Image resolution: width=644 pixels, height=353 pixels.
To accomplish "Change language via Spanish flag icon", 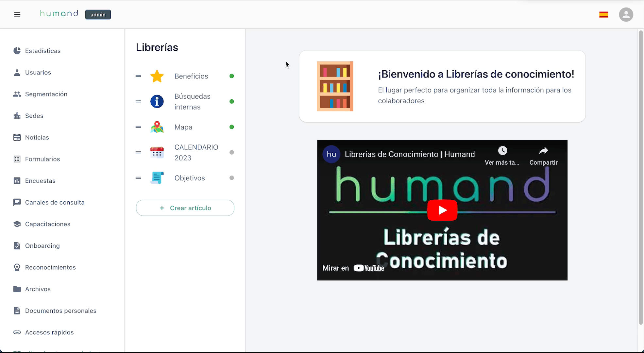I will [x=604, y=14].
